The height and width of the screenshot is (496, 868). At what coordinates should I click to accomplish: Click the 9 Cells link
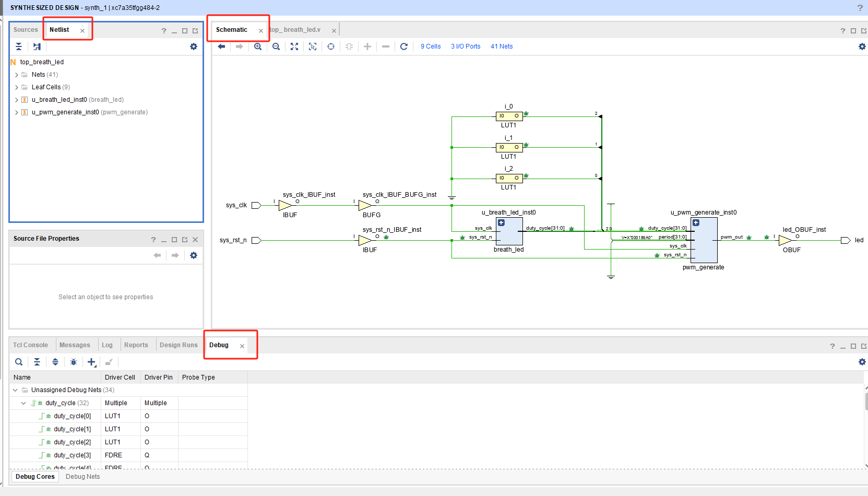(431, 46)
